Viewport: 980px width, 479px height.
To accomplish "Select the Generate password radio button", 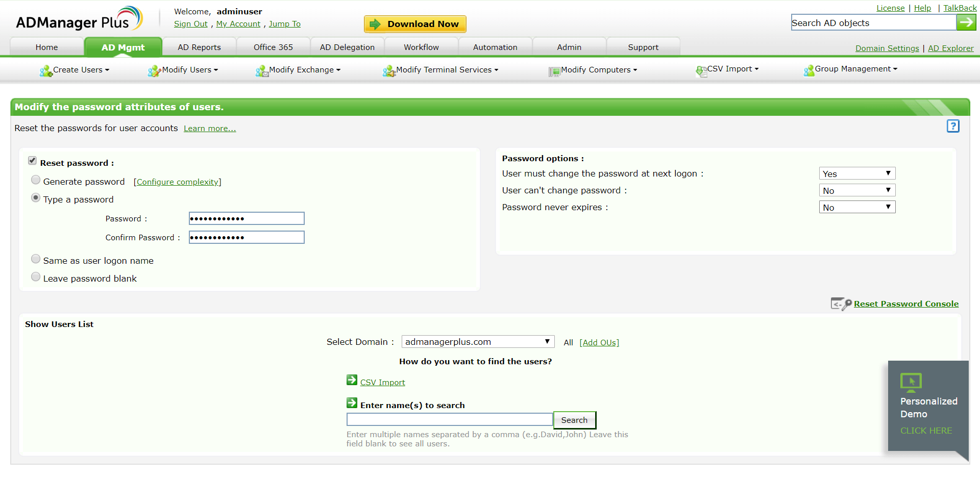I will pyautogui.click(x=36, y=180).
